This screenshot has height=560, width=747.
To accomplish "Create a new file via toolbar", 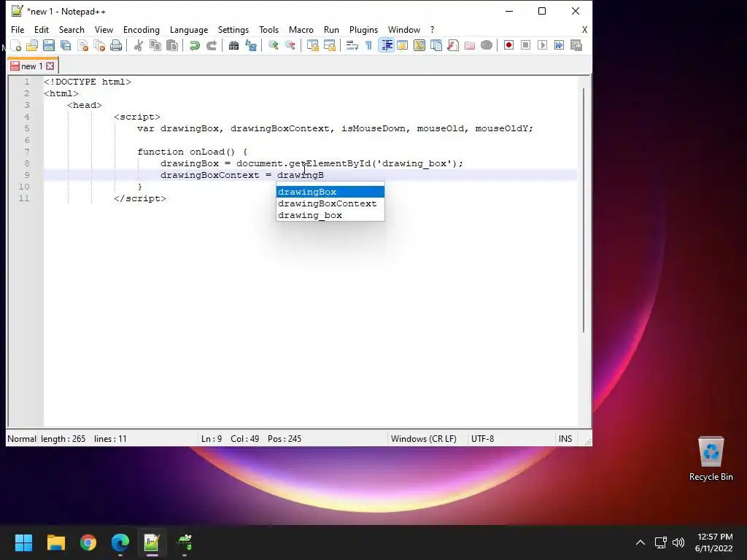I will (16, 45).
